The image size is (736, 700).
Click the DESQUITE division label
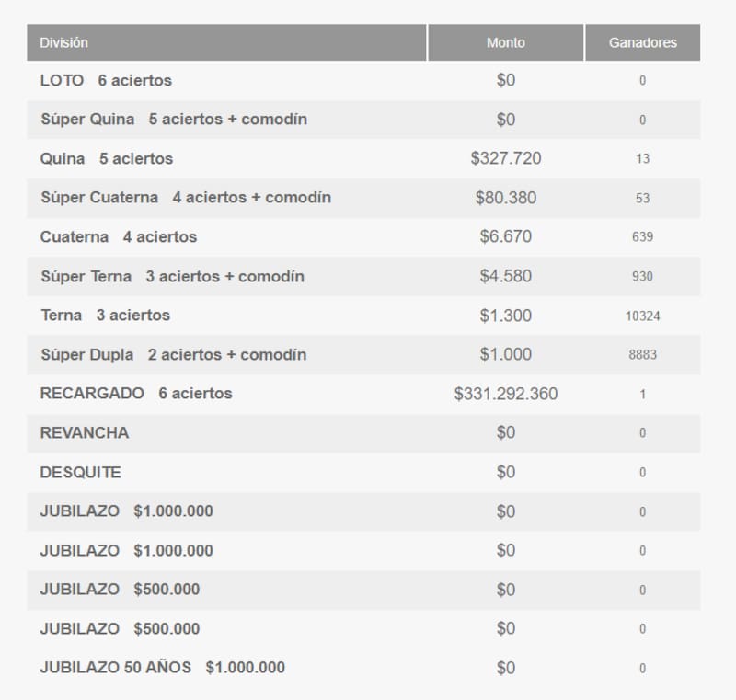coord(81,472)
